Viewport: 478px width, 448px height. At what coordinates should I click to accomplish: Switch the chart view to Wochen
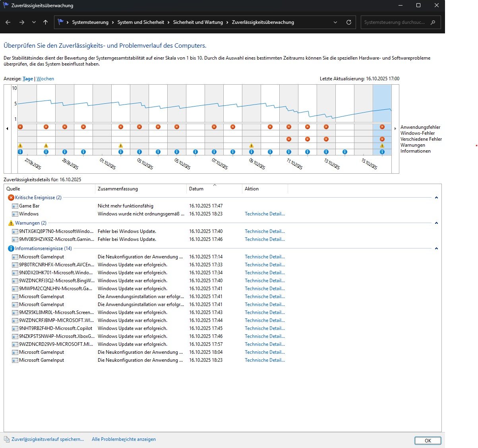pyautogui.click(x=45, y=79)
